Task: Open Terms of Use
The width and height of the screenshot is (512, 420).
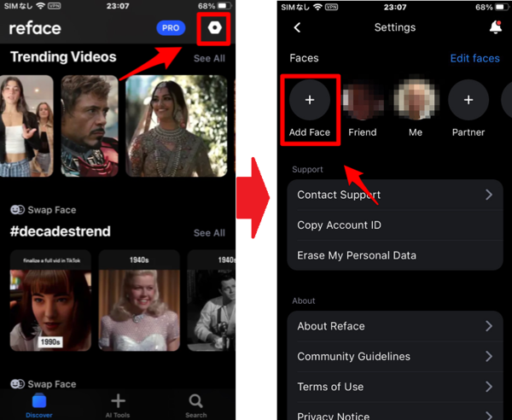Action: click(x=395, y=387)
